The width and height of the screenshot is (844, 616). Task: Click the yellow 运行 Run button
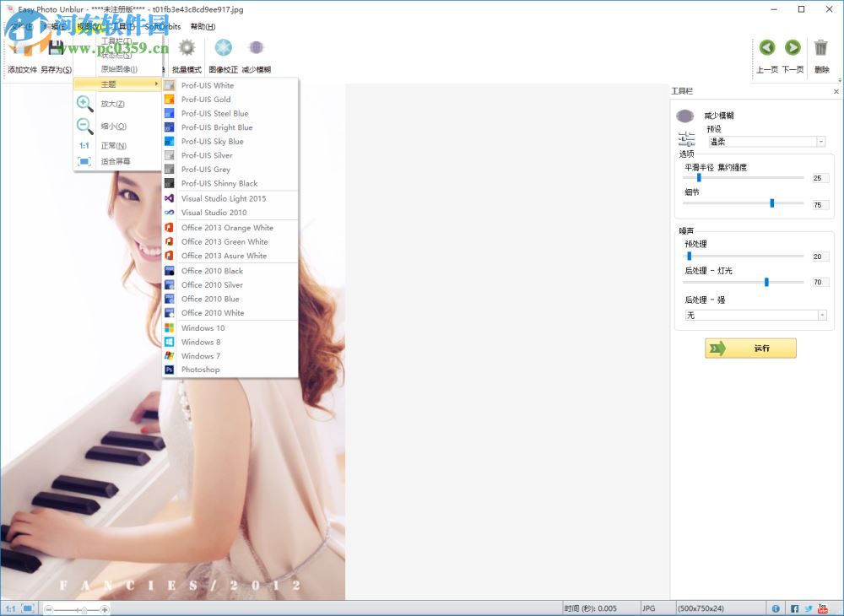pyautogui.click(x=749, y=348)
